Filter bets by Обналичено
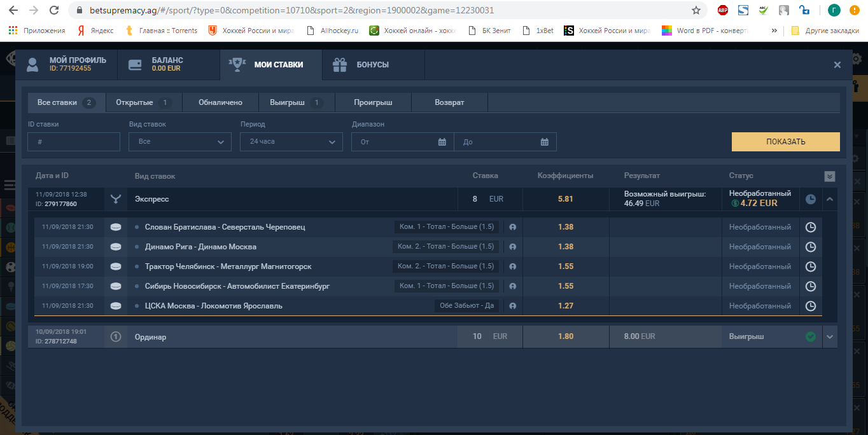 click(x=221, y=102)
